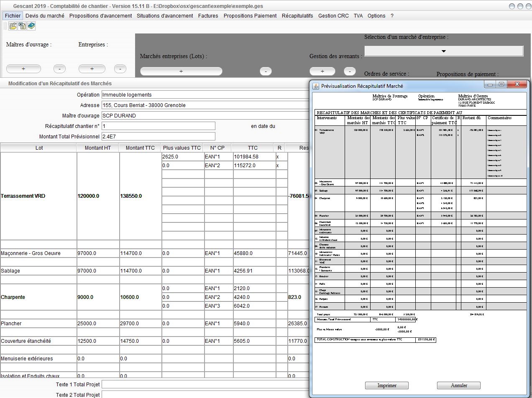Click the Montant Total Prévisionnel field

click(158, 136)
